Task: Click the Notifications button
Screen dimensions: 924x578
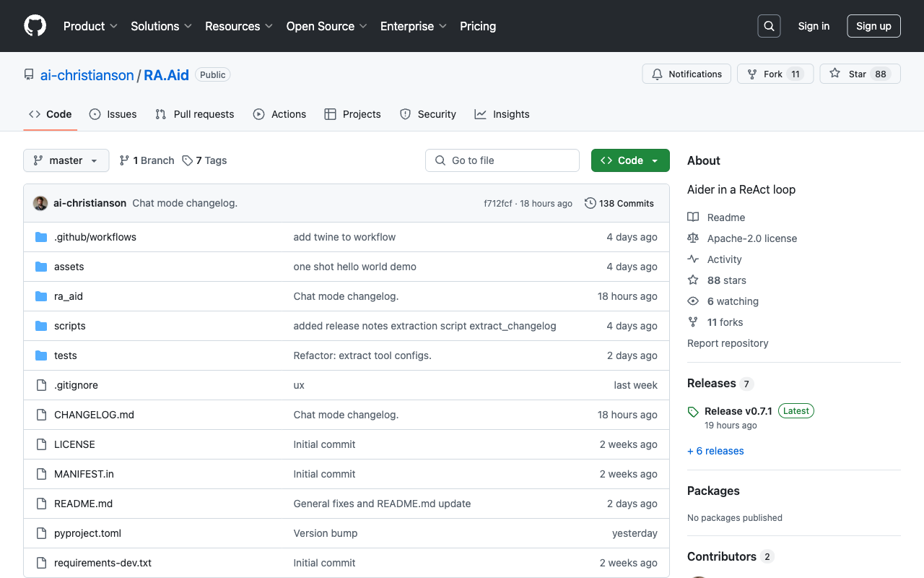Action: click(687, 74)
